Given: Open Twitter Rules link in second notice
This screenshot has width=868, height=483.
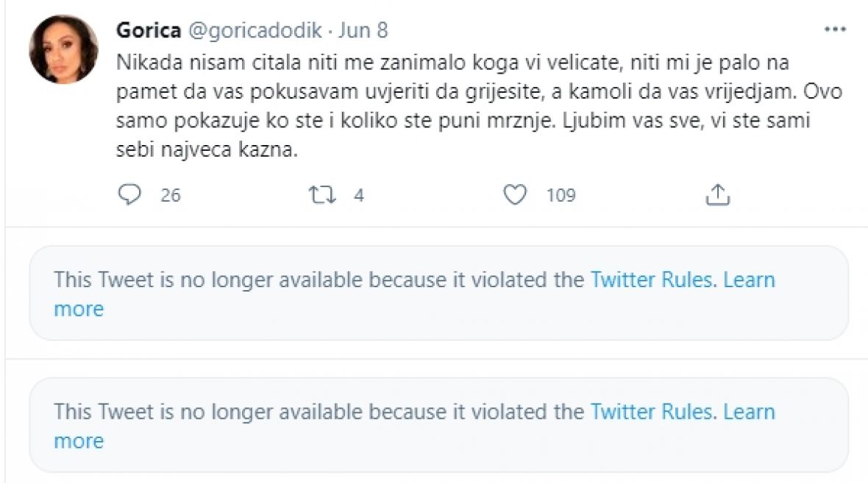Looking at the screenshot, I should [652, 411].
